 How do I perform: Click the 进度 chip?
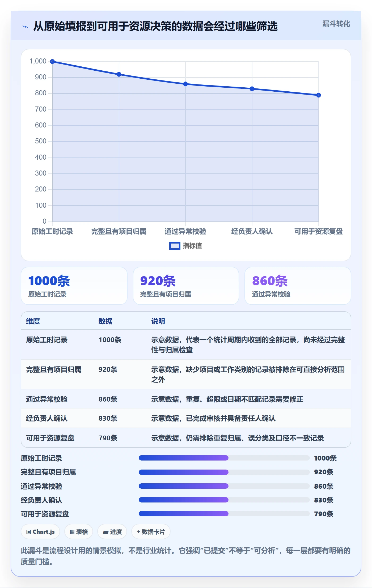tap(112, 532)
